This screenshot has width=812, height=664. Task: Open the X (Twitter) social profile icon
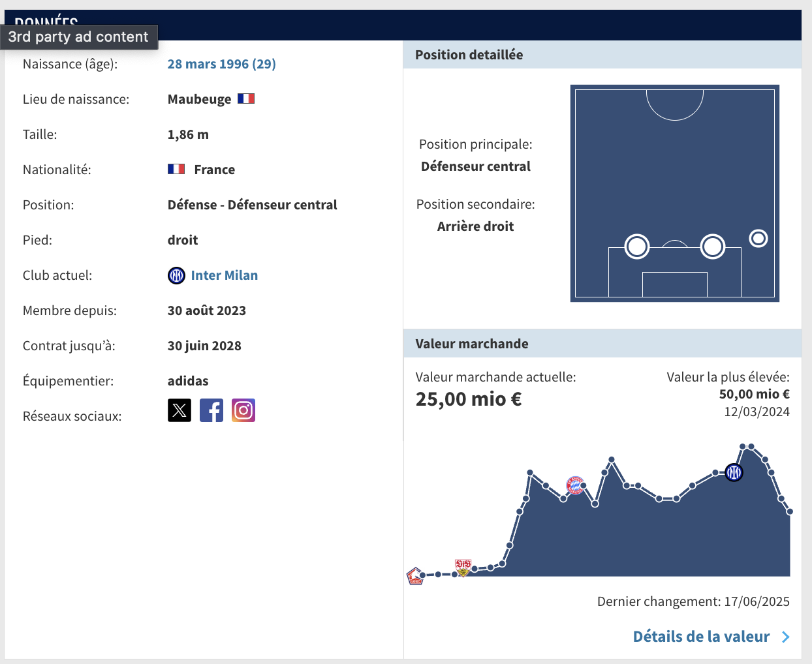tap(180, 410)
